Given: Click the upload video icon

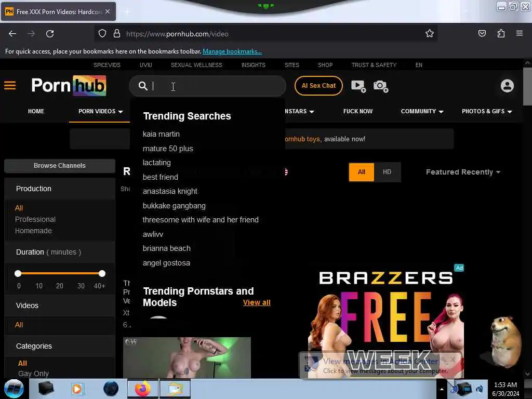Looking at the screenshot, I should coord(358,86).
